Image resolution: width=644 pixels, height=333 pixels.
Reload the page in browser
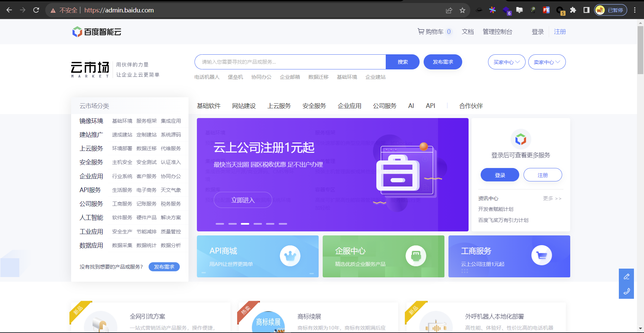(x=36, y=10)
